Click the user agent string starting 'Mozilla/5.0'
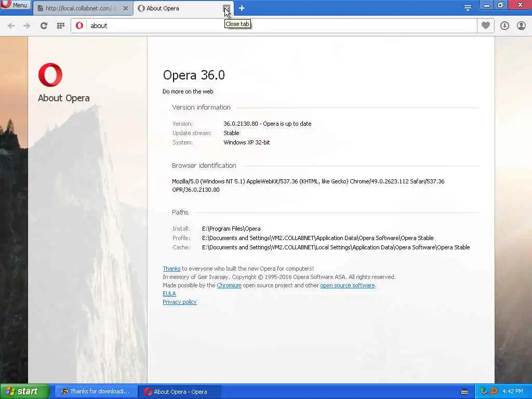 point(308,185)
